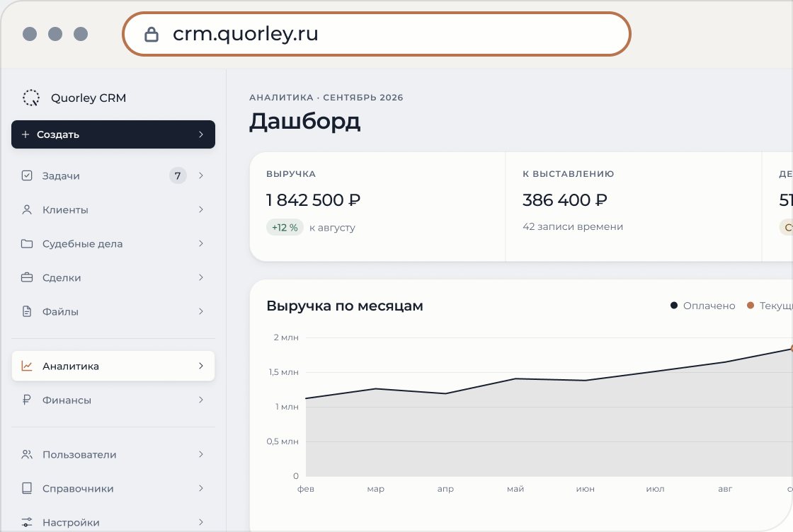Click the "к августу" label
Viewport: 793px width, 532px height.
[332, 228]
